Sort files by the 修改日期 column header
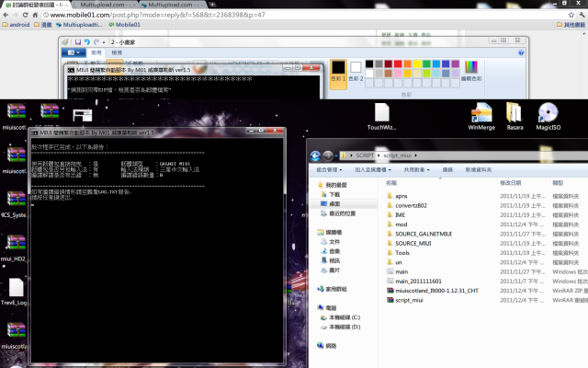Screen dimensions: 588x368 pyautogui.click(x=510, y=183)
